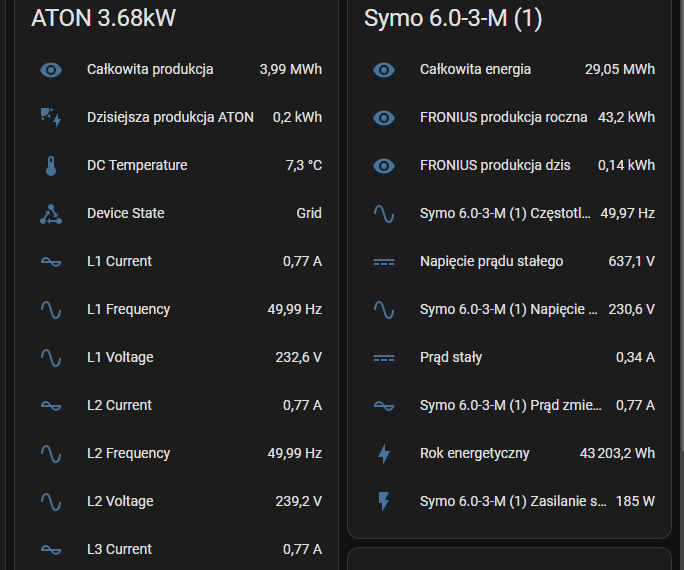The width and height of the screenshot is (684, 570).
Task: Click the eye icon beside Całkowita energia
Action: click(x=384, y=70)
